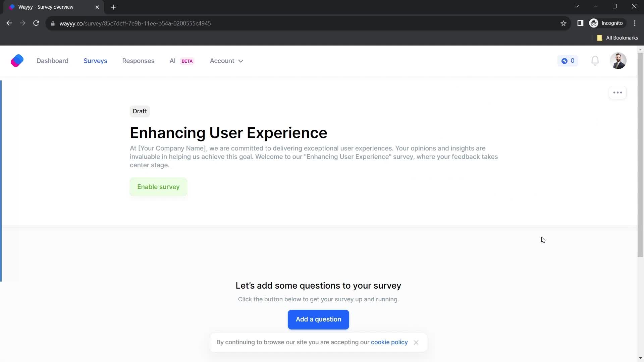Image resolution: width=644 pixels, height=362 pixels.
Task: Open the AI BETA menu item
Action: [x=181, y=60]
